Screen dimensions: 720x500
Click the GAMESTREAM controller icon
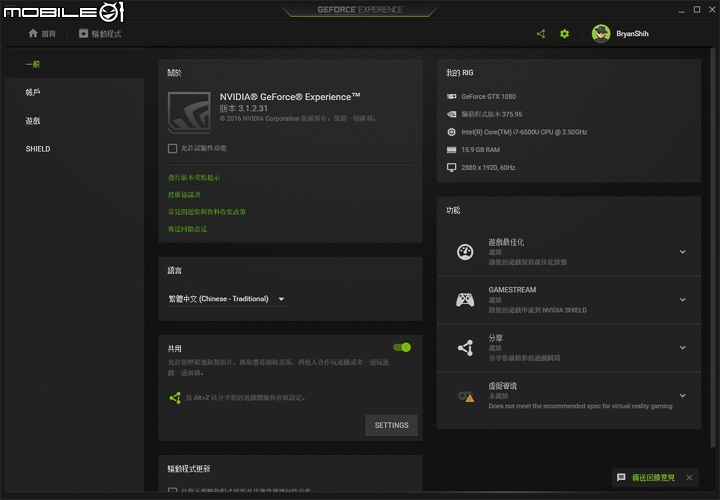[x=465, y=300]
